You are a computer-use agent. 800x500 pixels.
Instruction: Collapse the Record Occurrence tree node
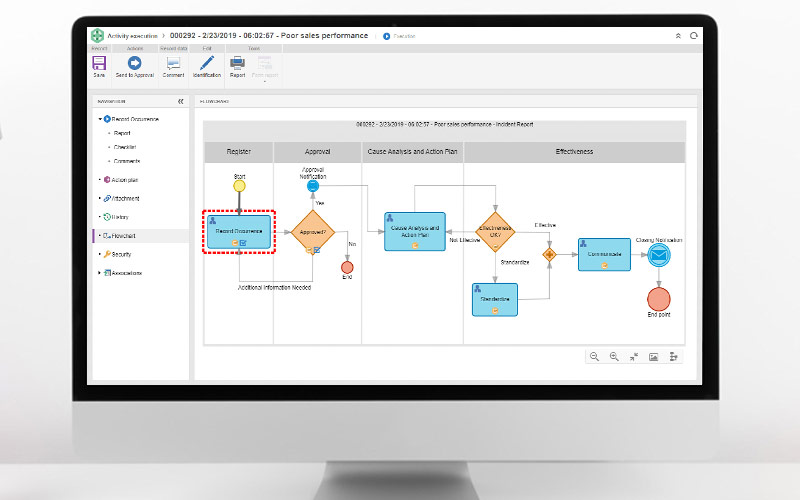[x=100, y=119]
